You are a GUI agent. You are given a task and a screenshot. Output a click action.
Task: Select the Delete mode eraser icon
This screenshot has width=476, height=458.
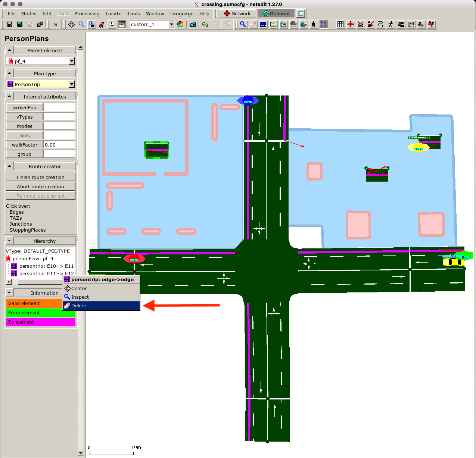pyautogui.click(x=253, y=24)
